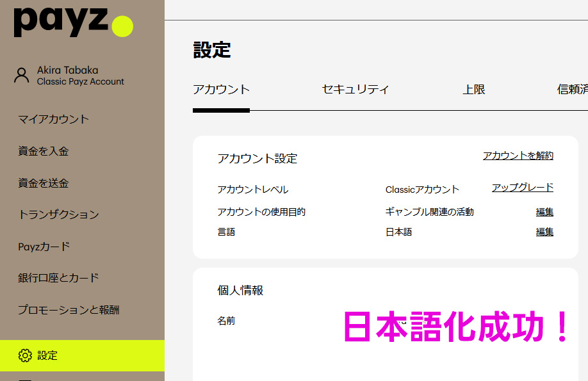The height and width of the screenshot is (381, 588).
Task: Edit the アカウントの使用目的 setting
Action: coord(544,212)
